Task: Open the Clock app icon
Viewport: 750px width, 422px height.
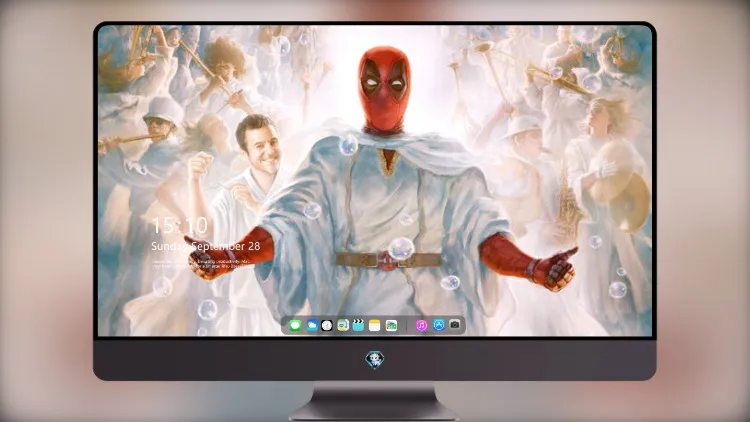Action: click(327, 326)
